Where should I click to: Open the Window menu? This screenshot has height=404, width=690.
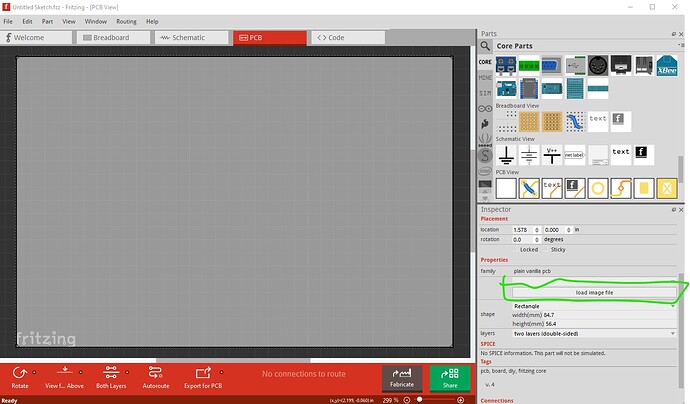[x=95, y=21]
